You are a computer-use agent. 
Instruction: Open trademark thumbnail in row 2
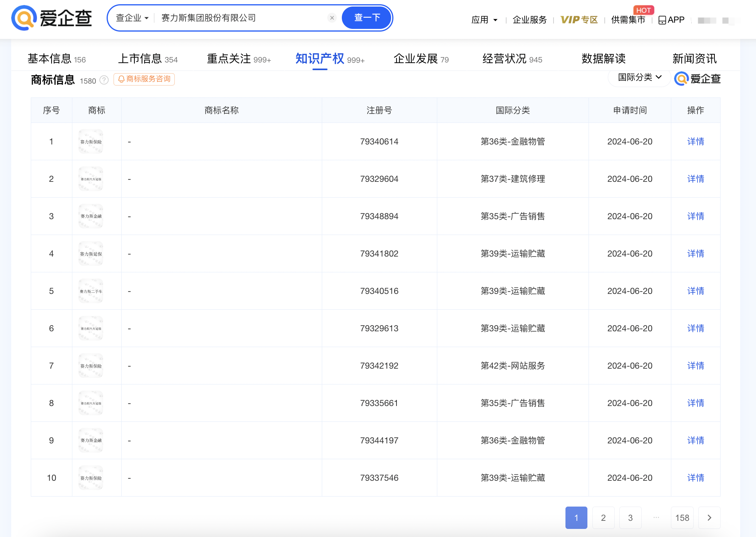(x=91, y=179)
